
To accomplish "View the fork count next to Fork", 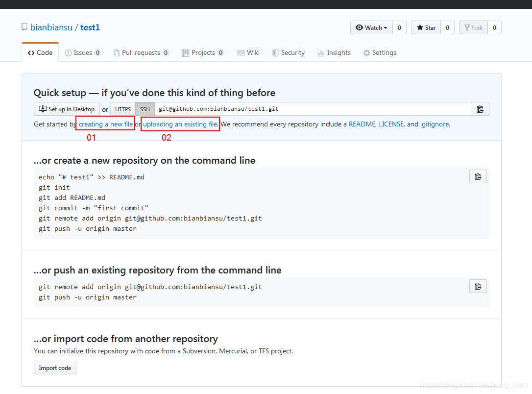I will tap(494, 28).
